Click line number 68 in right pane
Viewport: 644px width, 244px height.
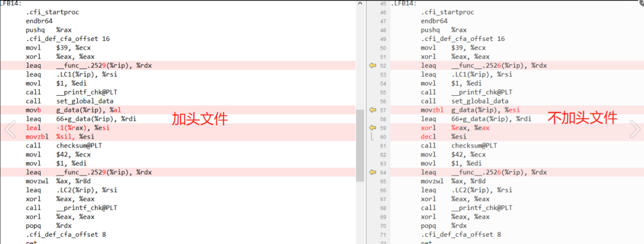click(383, 208)
